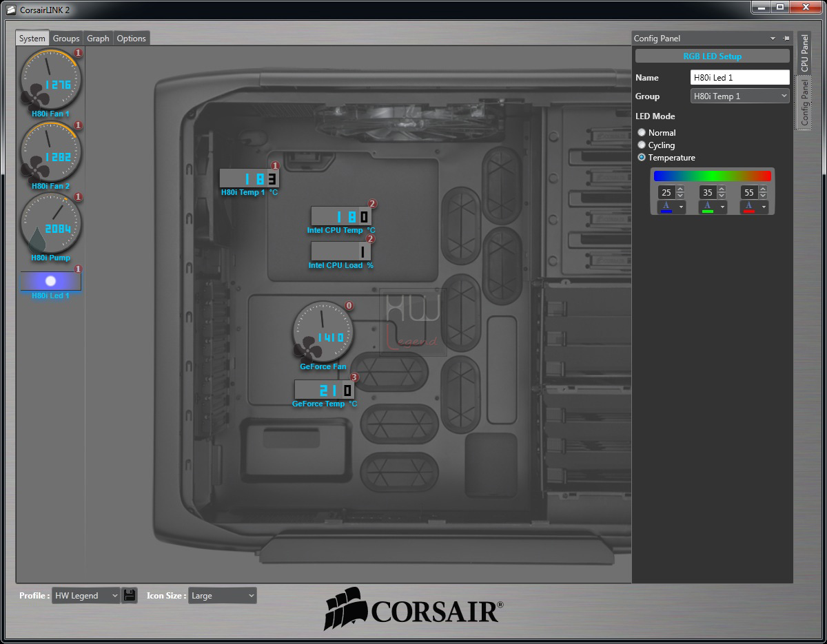Select the H80i Fan 2 gauge
This screenshot has width=827, height=644.
click(50, 151)
